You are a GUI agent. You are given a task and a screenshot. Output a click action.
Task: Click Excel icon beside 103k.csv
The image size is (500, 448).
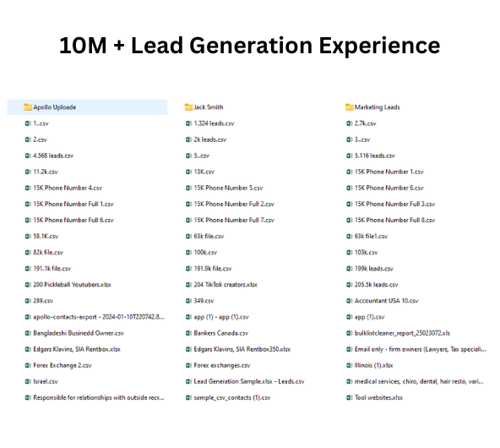(x=350, y=253)
